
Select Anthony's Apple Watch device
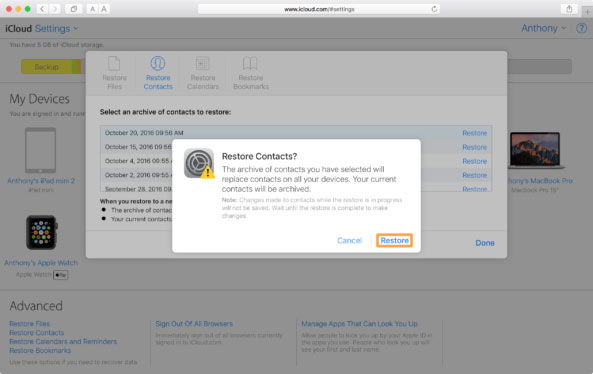(x=41, y=233)
